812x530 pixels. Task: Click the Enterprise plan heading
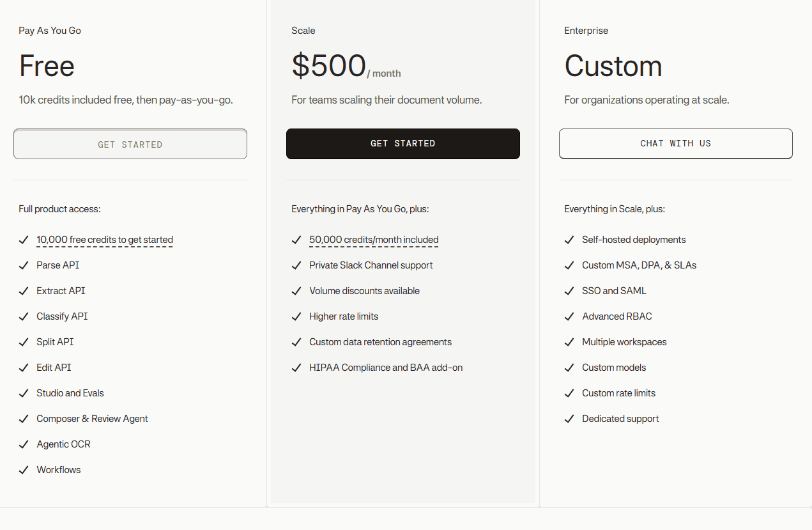(586, 30)
